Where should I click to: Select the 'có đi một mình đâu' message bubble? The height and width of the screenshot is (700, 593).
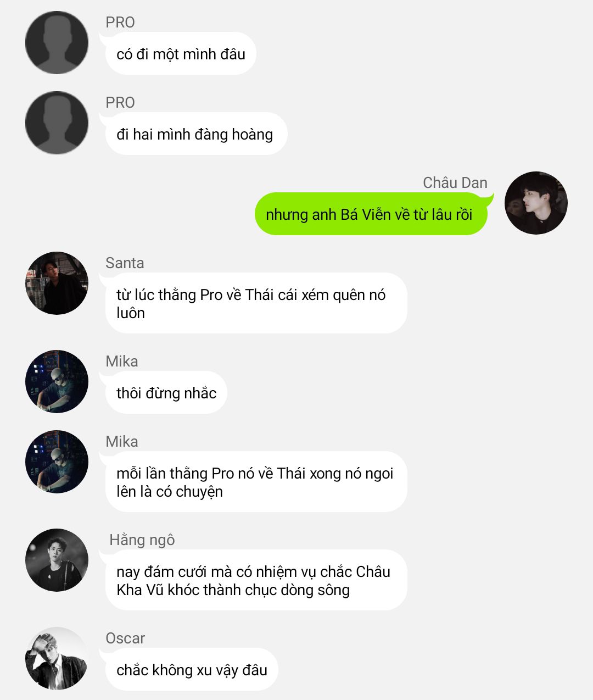(x=181, y=54)
